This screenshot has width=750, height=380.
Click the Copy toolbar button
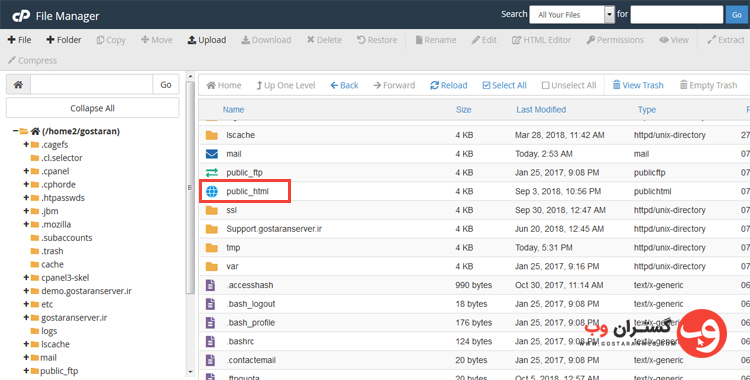(x=111, y=40)
